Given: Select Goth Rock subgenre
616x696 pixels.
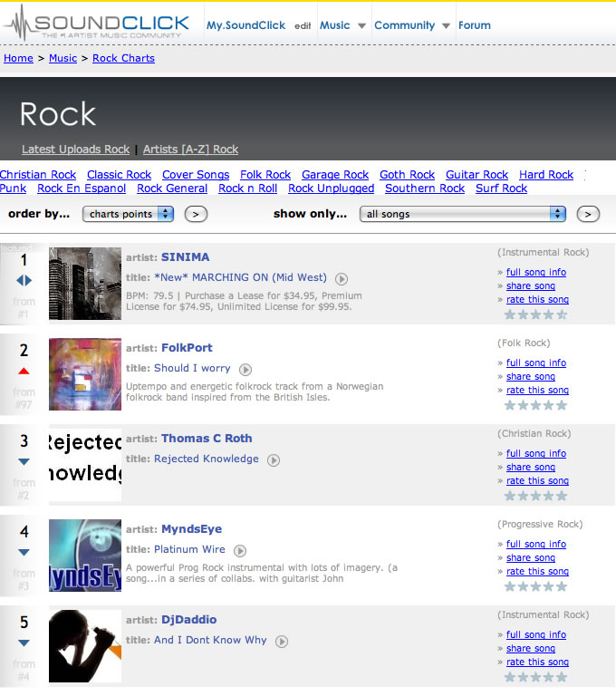Looking at the screenshot, I should 407,175.
